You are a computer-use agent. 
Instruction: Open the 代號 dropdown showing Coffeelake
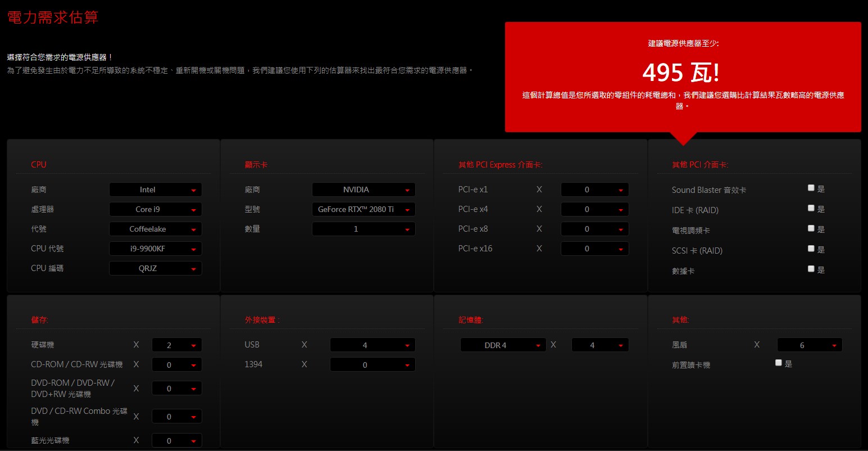[x=155, y=229]
